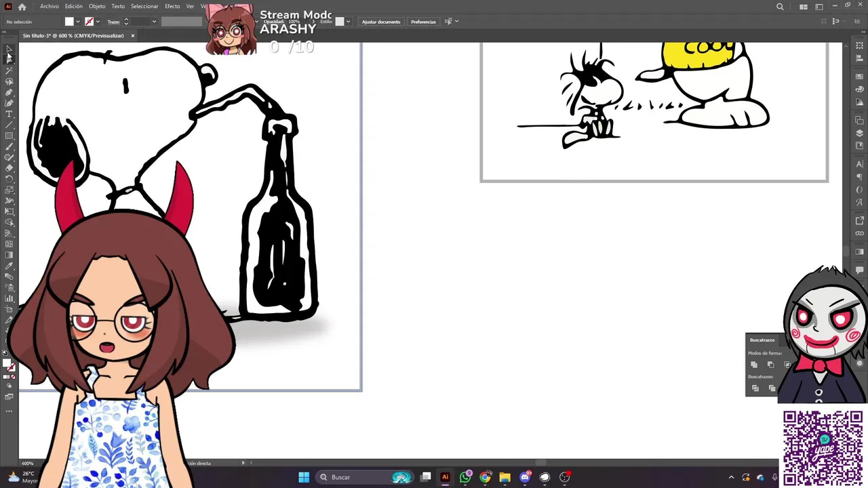The height and width of the screenshot is (488, 868).
Task: Expand the status bar arrow menu
Action: tap(243, 463)
